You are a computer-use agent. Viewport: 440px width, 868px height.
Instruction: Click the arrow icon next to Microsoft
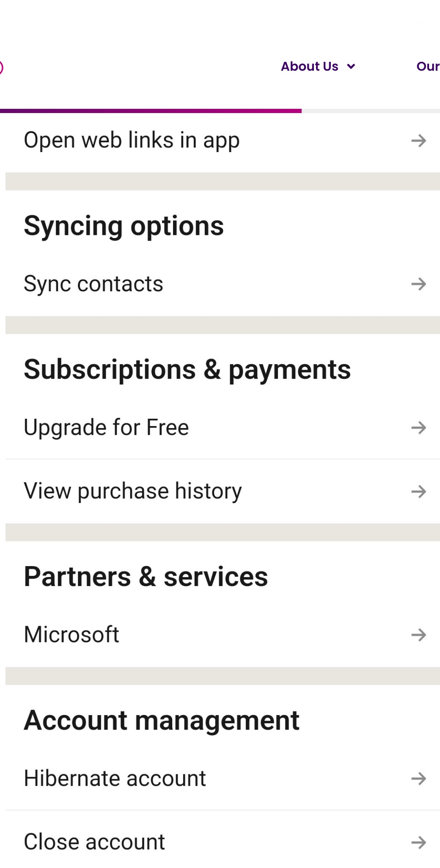[418, 635]
